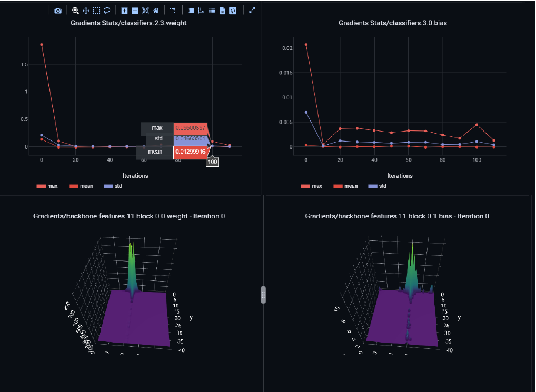Image resolution: width=536 pixels, height=392 pixels.
Task: Click the max peak at iteration 100 in classifiers.3.0.bias
Action: (476, 125)
